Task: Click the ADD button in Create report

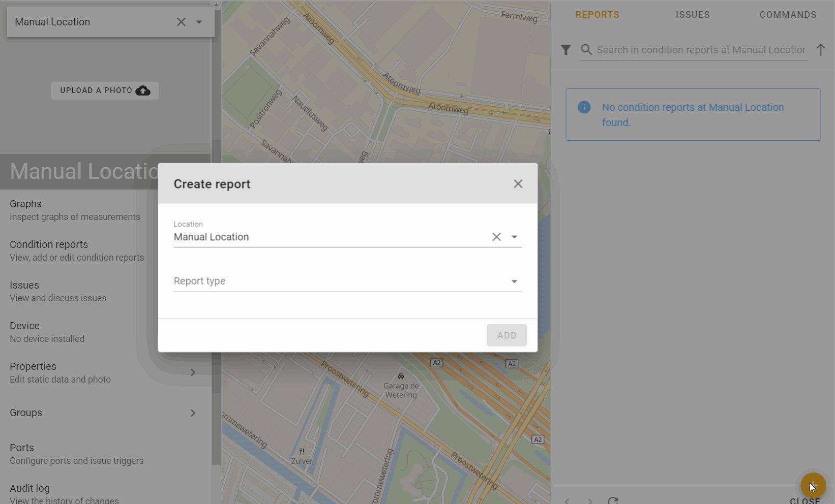Action: coord(506,335)
